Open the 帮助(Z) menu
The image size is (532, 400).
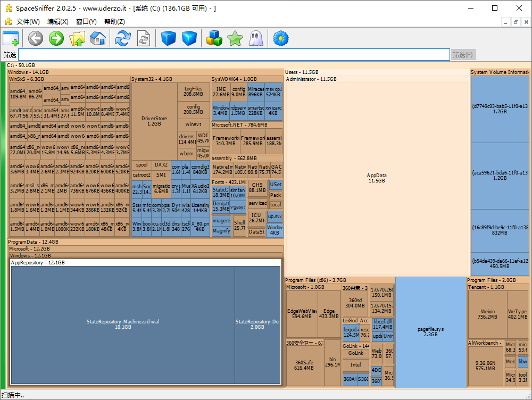tap(114, 22)
